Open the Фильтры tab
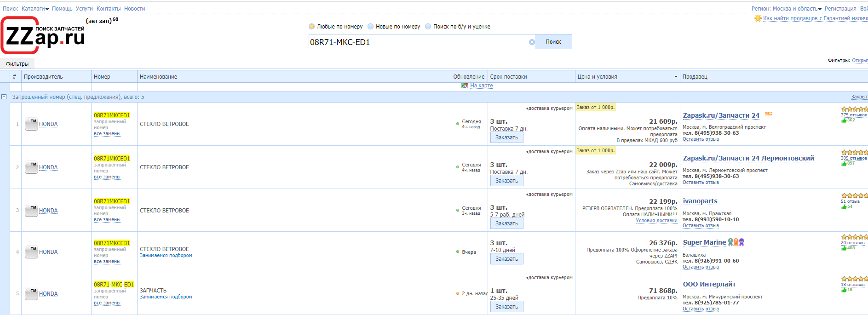 pos(17,64)
